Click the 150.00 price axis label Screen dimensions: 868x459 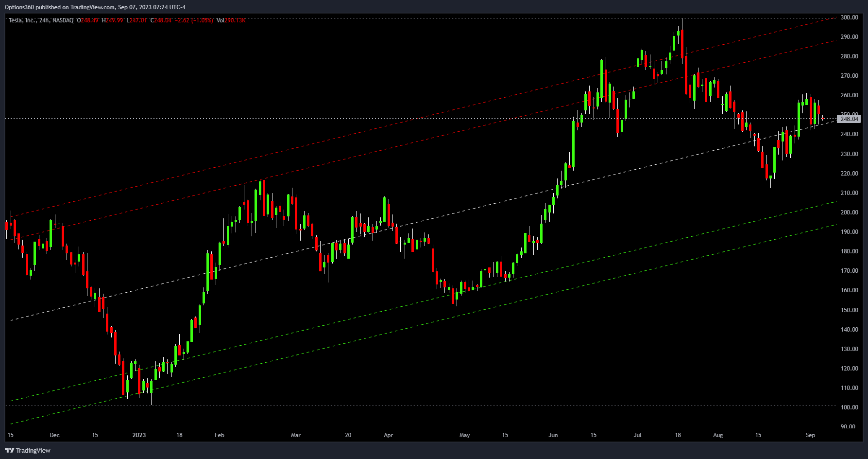pos(850,310)
